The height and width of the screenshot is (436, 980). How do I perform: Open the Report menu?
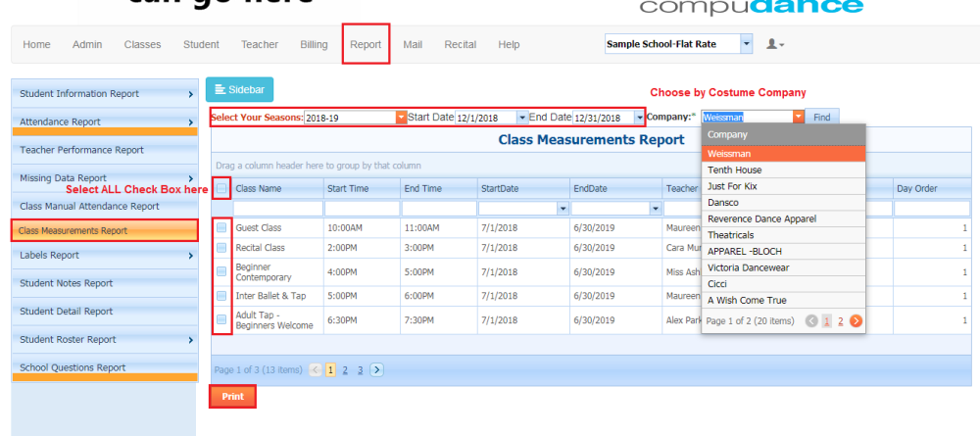click(x=366, y=44)
